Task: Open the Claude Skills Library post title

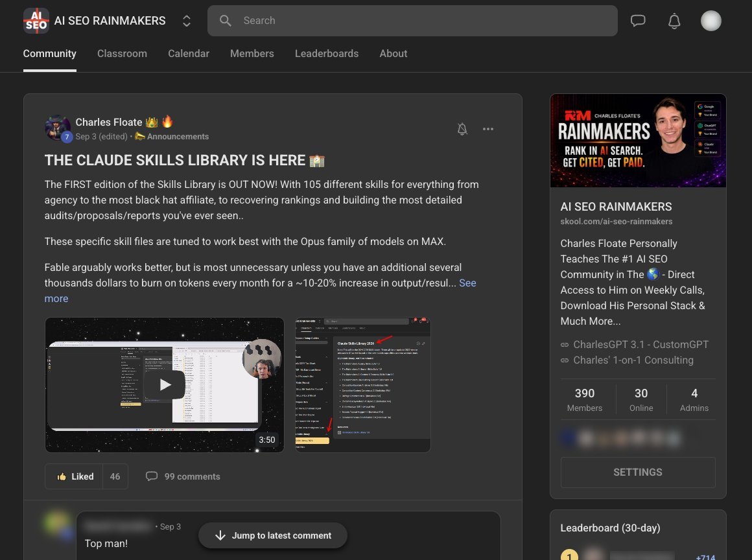Action: (185, 160)
